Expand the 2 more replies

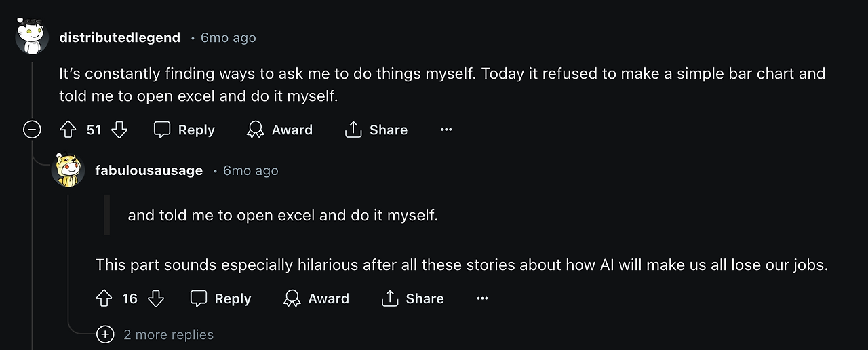coord(105,334)
